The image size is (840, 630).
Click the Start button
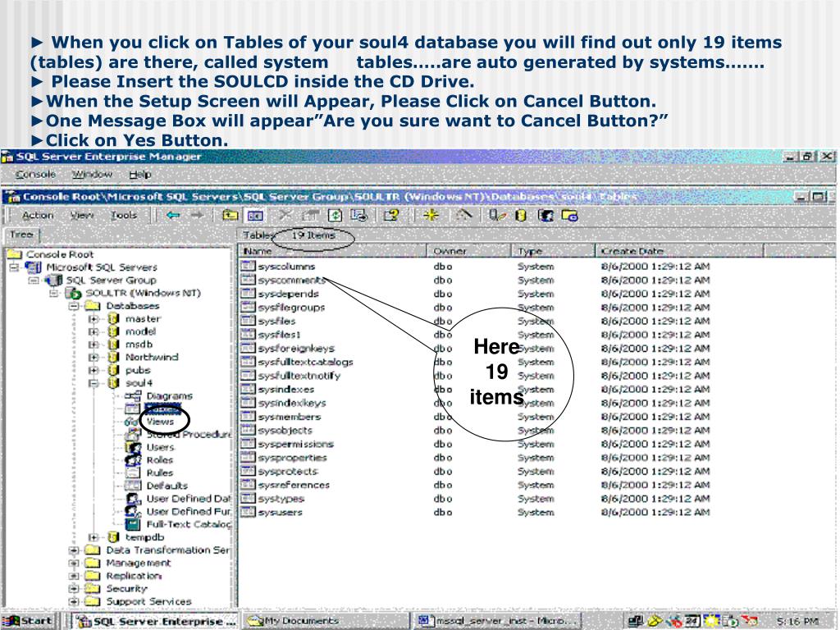pos(28,621)
